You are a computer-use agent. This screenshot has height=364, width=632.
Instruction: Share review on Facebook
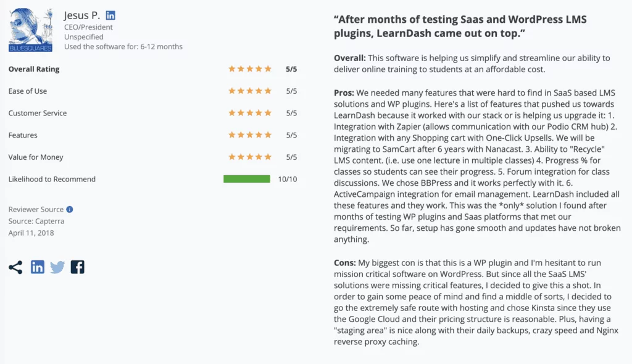(77, 267)
